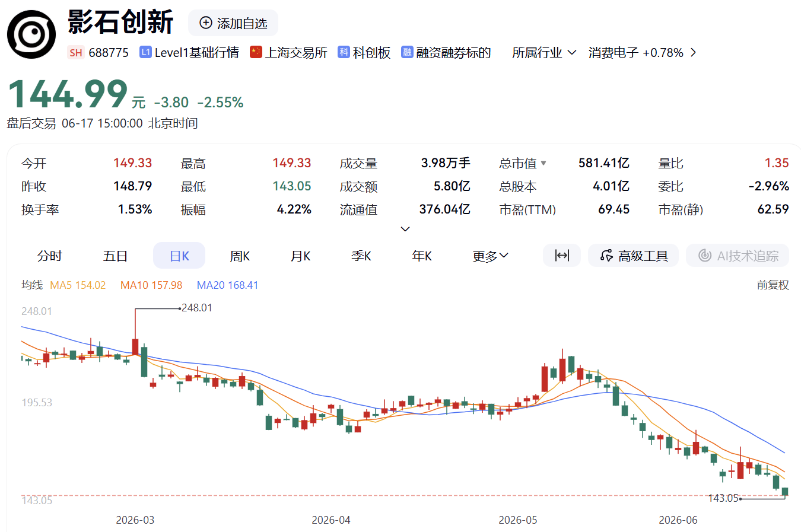Click the 总股本 value 4.01亿

click(x=611, y=186)
